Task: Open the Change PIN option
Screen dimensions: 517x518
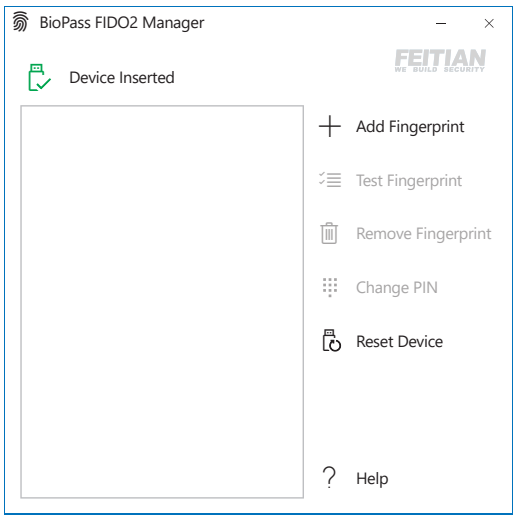Action: tap(397, 288)
